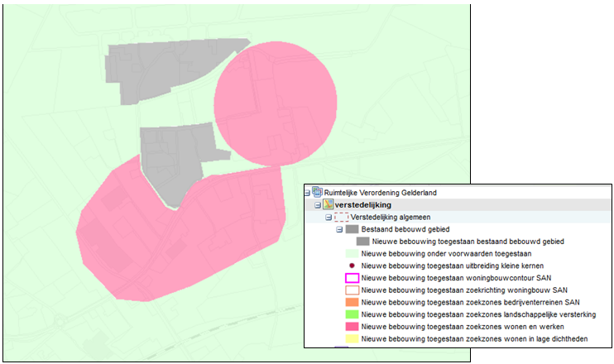Click grey swatch for Nieuwe bebouwing bestaand bebouwd gebied
Screen dimensions: 614x364
click(363, 242)
